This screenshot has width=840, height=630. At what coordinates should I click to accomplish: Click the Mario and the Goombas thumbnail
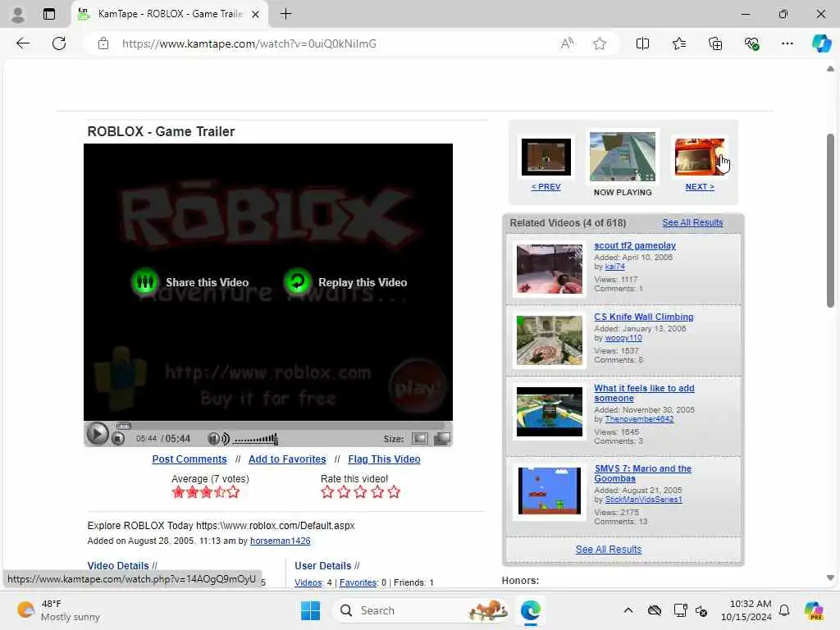coord(549,491)
